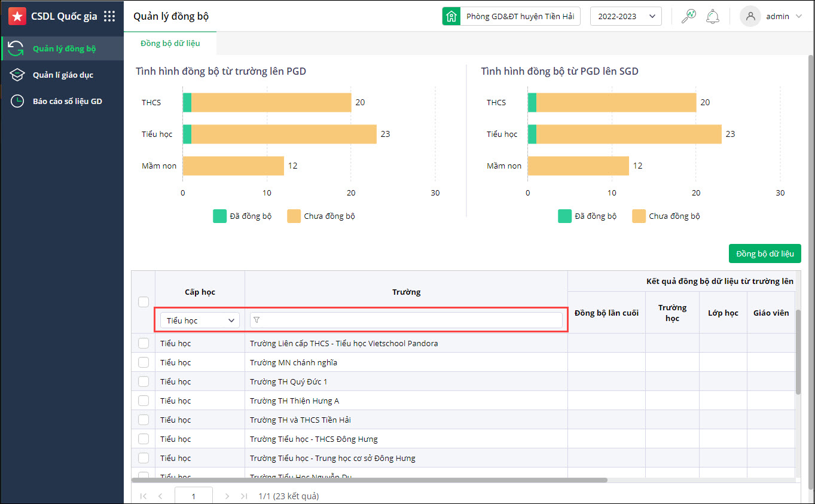Click the notification bell icon
Image resolution: width=815 pixels, height=504 pixels.
coord(712,16)
